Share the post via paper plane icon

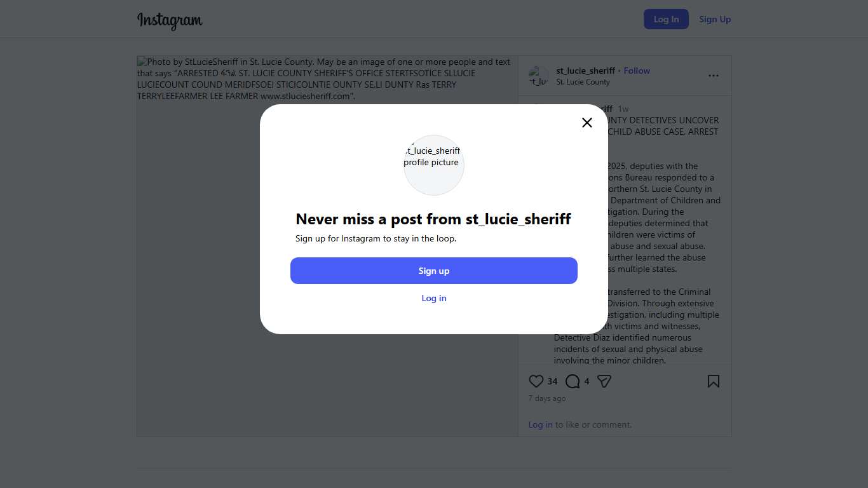(x=604, y=381)
